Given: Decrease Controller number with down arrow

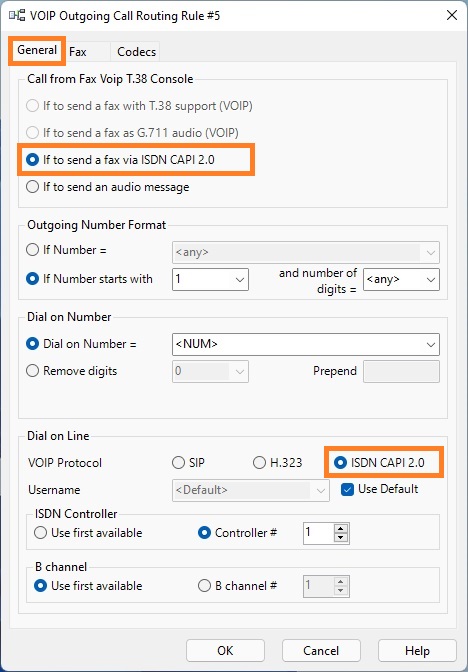Looking at the screenshot, I should point(341,538).
